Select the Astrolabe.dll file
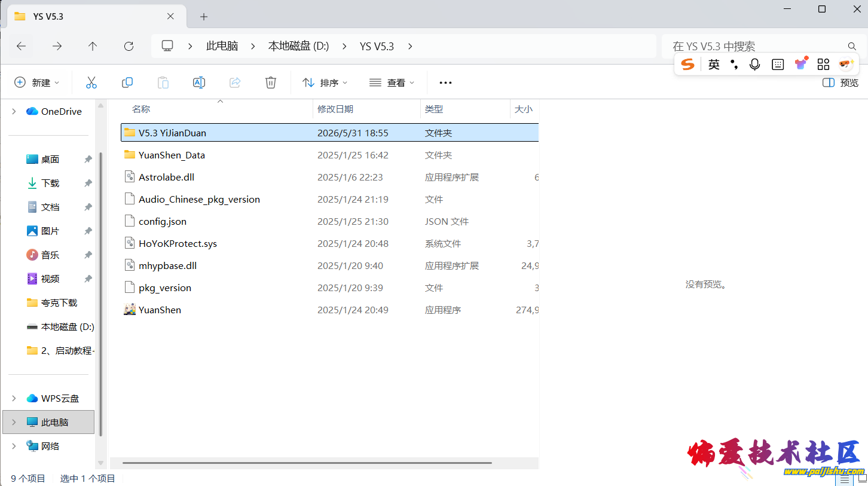This screenshot has width=868, height=486. tap(329, 177)
